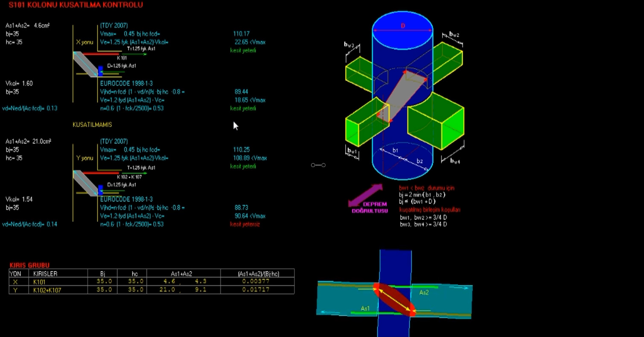Click the Eurocode value '89.44'

(242, 92)
